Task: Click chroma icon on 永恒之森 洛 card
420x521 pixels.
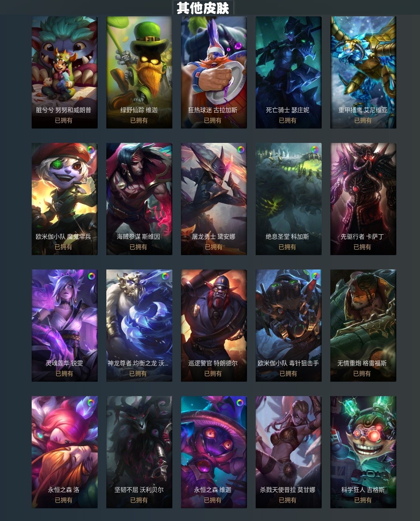Action: click(91, 402)
